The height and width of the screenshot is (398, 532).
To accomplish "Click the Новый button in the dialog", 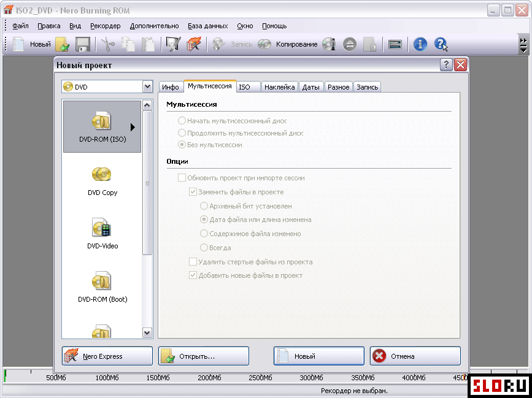I will pos(319,356).
